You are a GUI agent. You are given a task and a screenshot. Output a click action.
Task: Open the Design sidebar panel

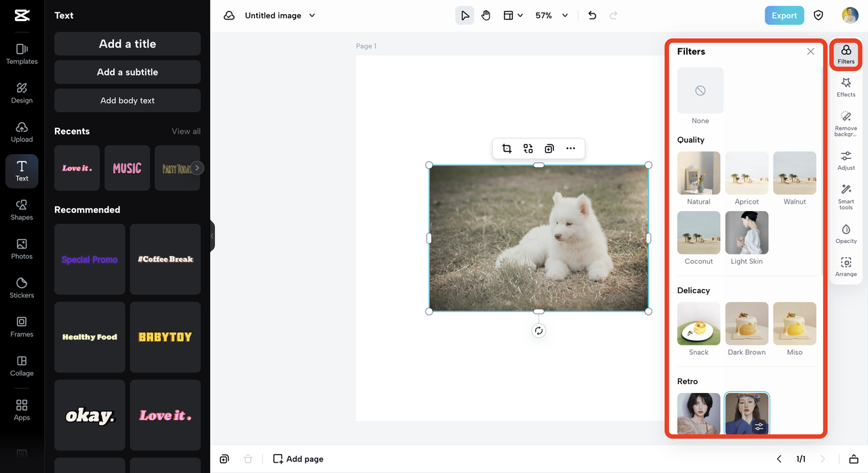point(22,93)
